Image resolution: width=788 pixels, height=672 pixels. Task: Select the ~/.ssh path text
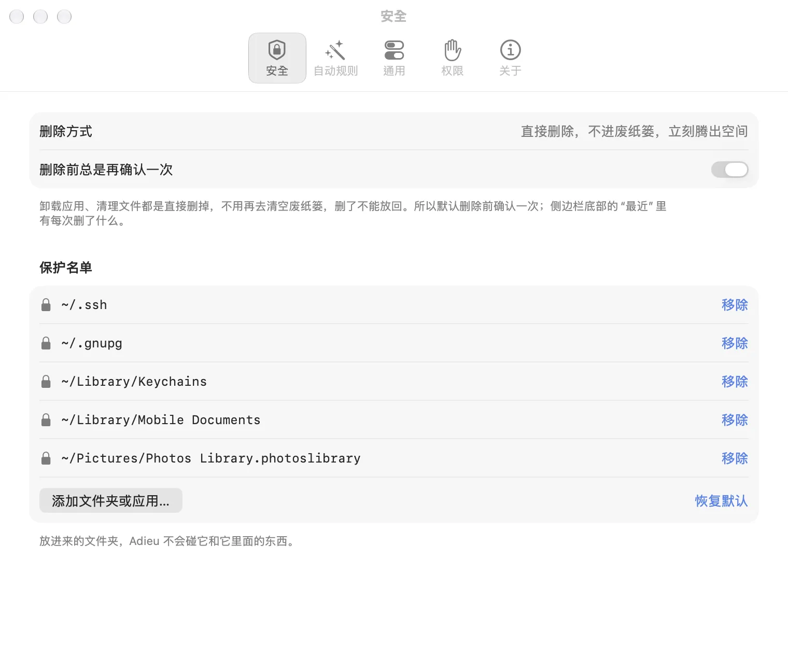[84, 305]
